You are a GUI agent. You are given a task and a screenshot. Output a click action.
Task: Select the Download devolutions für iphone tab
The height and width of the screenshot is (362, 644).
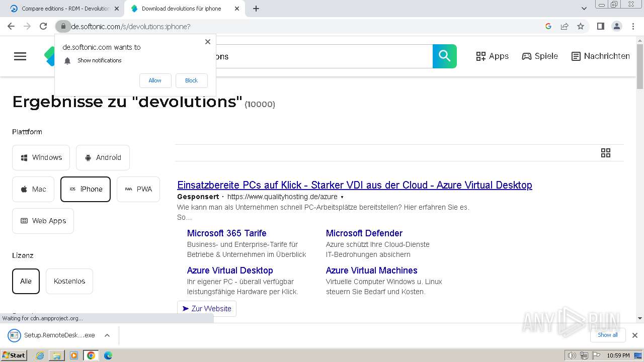click(x=185, y=9)
